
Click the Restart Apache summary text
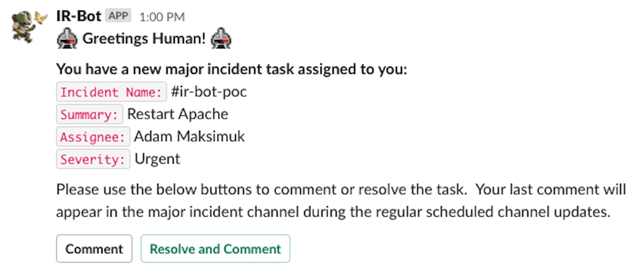coord(178,114)
